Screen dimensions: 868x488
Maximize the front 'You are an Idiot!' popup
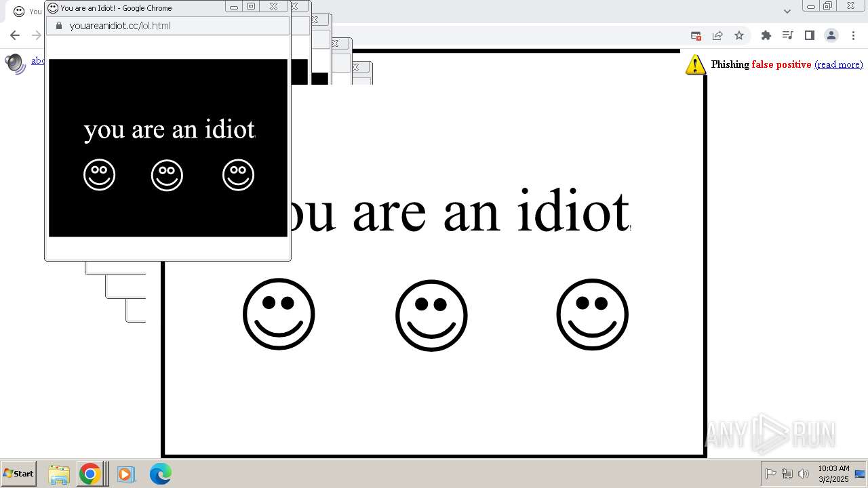(x=251, y=7)
